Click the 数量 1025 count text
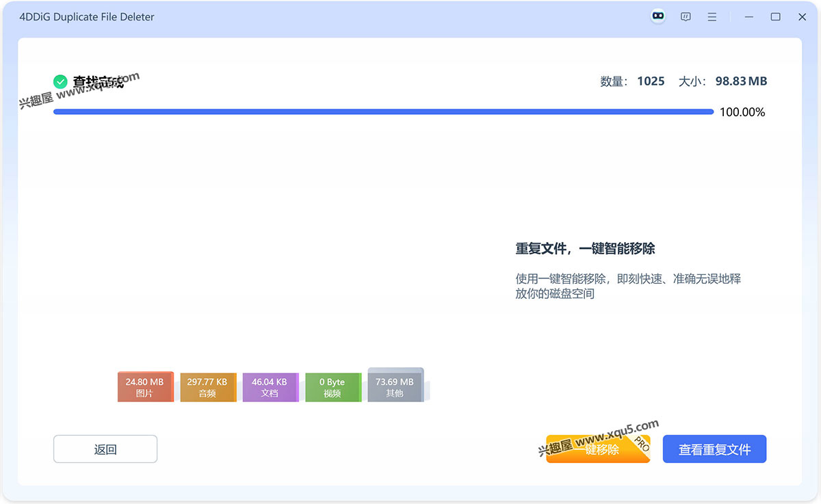 [632, 81]
